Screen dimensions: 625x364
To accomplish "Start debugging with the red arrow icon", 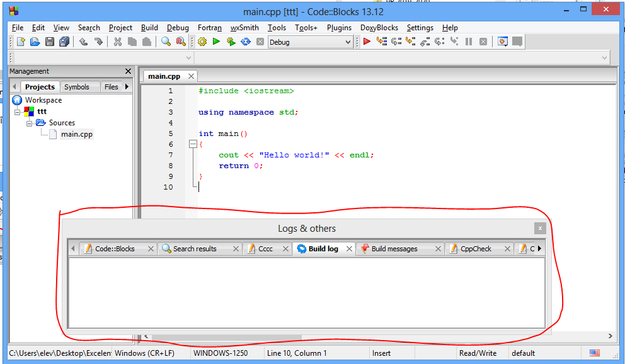I will (367, 42).
